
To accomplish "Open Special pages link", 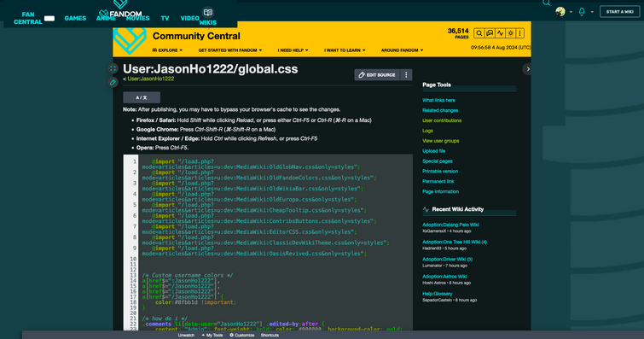I will click(x=438, y=161).
